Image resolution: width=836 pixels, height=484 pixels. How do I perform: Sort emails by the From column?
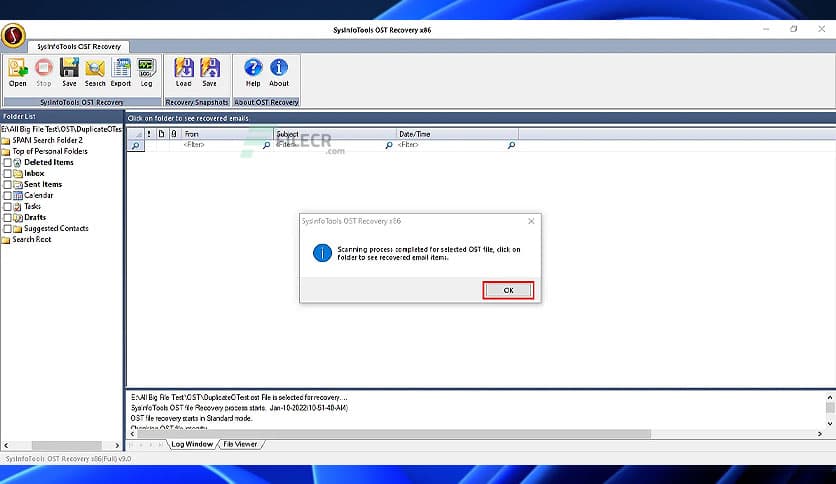pos(228,134)
